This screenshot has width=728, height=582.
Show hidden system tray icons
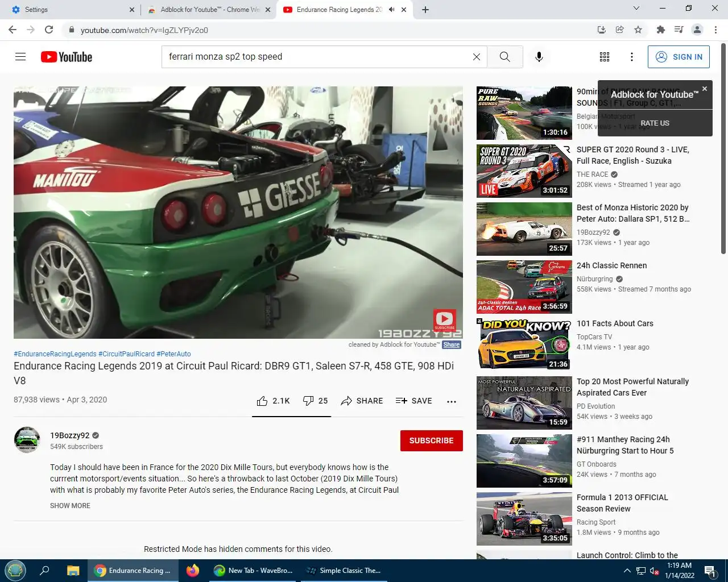(627, 571)
